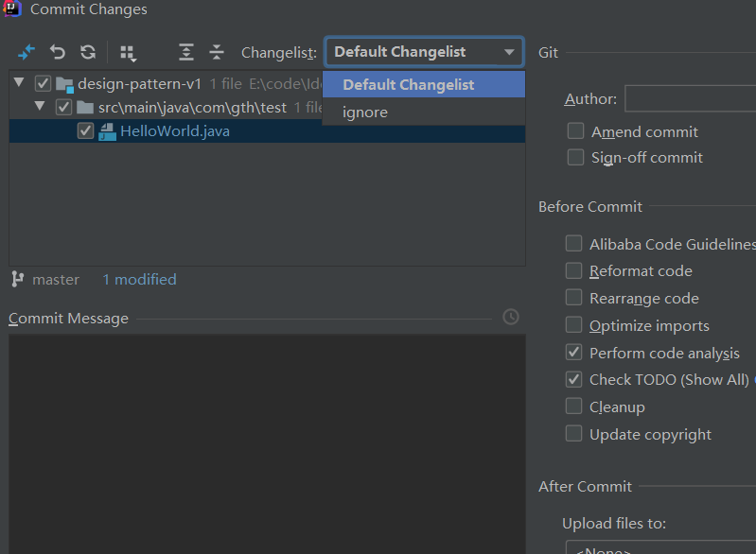Click the IntelliJ IDEA window logo

11,9
